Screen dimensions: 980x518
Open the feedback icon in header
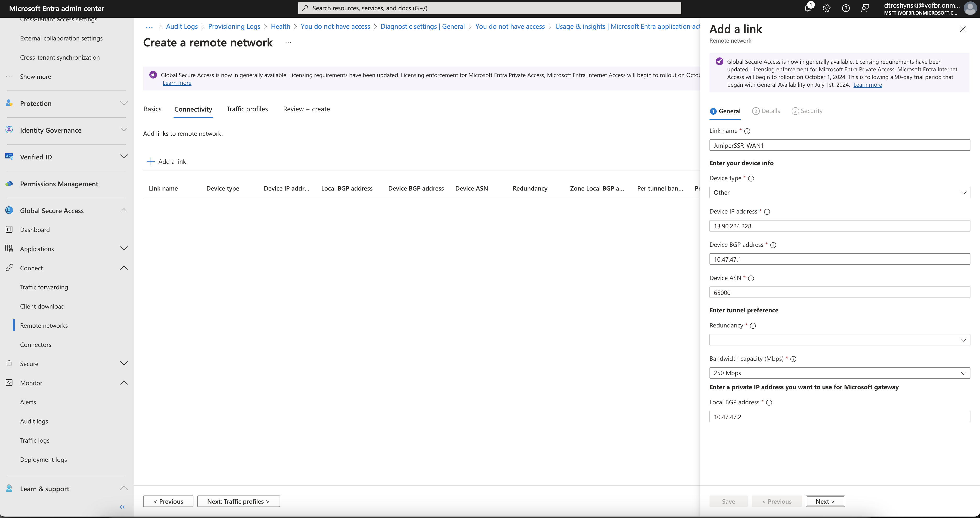point(865,8)
